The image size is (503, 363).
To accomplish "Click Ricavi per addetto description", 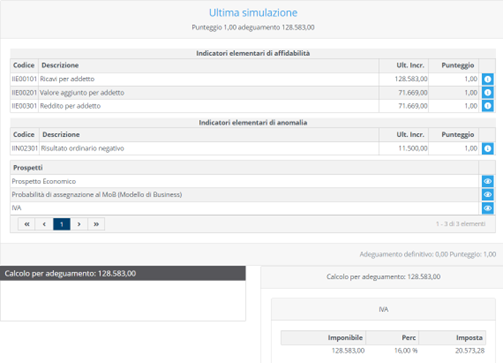I will [x=67, y=79].
